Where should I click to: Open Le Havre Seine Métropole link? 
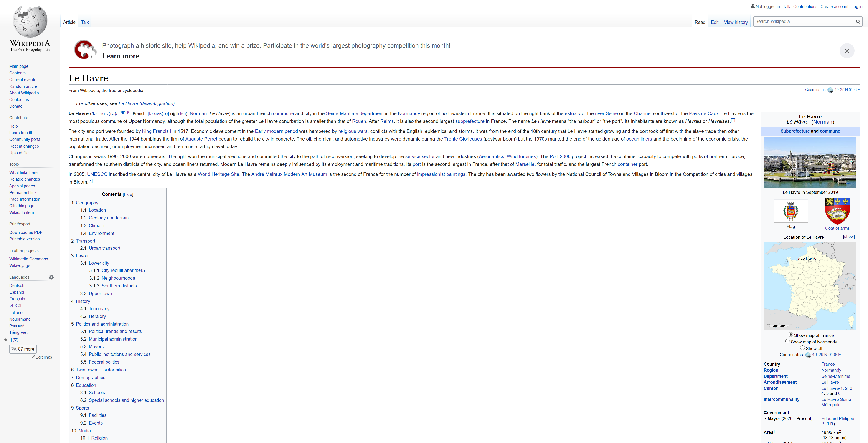[x=836, y=402]
